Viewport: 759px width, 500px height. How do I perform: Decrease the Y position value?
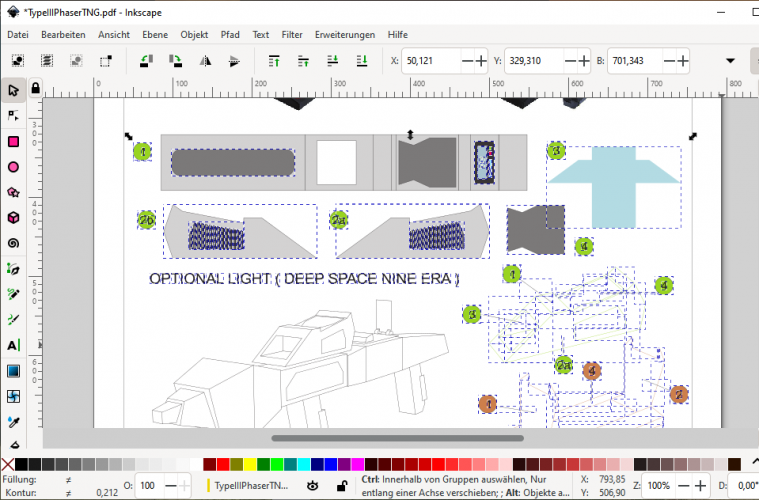(571, 61)
